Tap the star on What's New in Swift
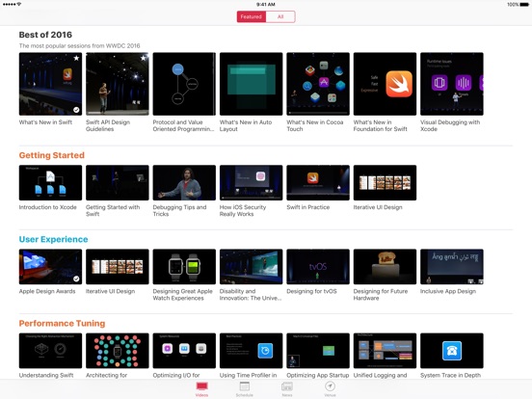This screenshot has width=532, height=399. pos(77,58)
